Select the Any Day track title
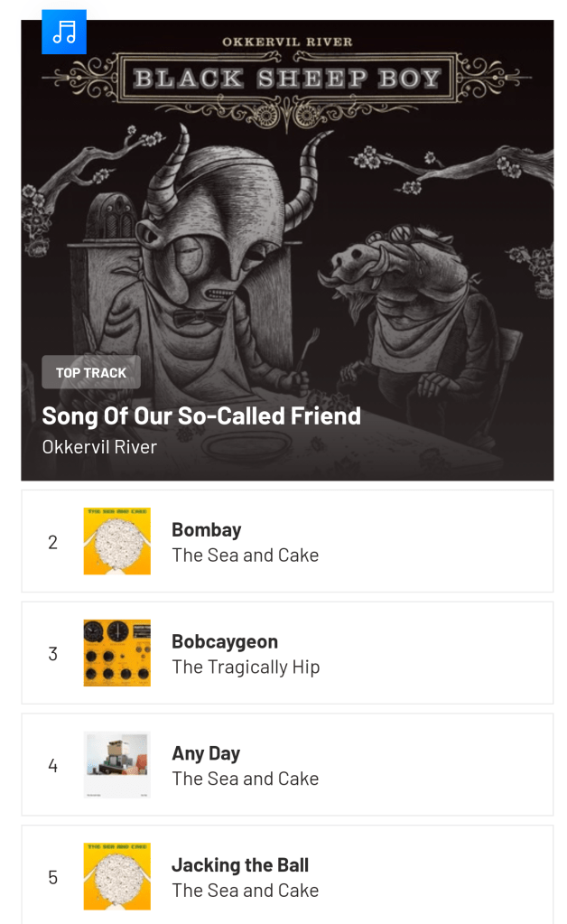Screen dimensions: 567x924 point(206,753)
